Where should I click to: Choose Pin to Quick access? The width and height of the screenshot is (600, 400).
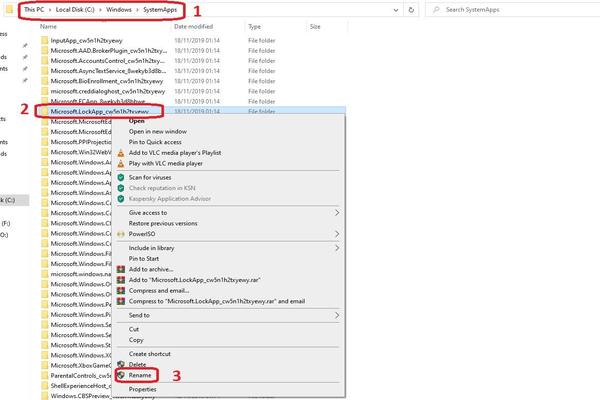point(155,142)
